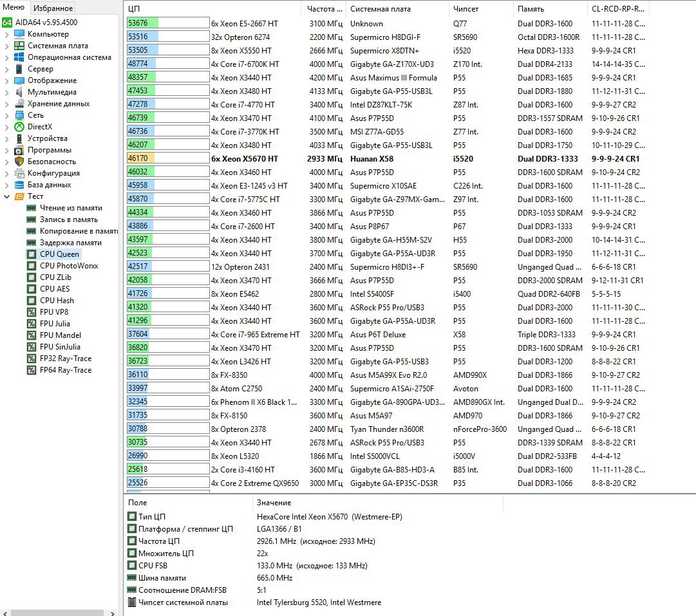Select the CPU ZLib benchmark
696x616 pixels.
point(55,277)
